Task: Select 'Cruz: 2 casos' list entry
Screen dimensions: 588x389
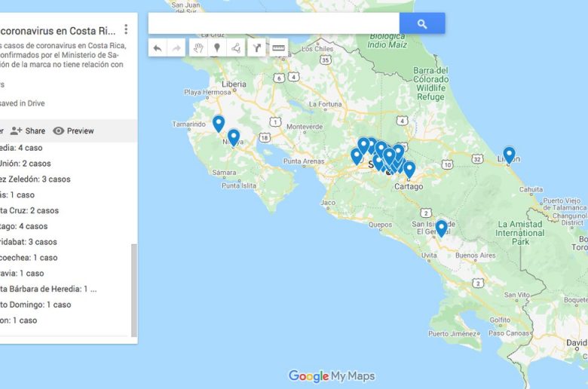Action: 29,210
